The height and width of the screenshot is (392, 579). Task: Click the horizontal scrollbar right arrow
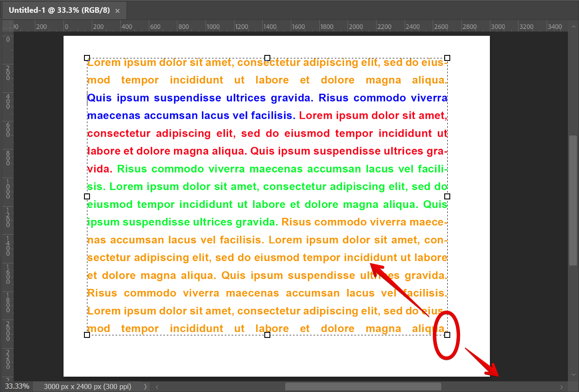562,387
